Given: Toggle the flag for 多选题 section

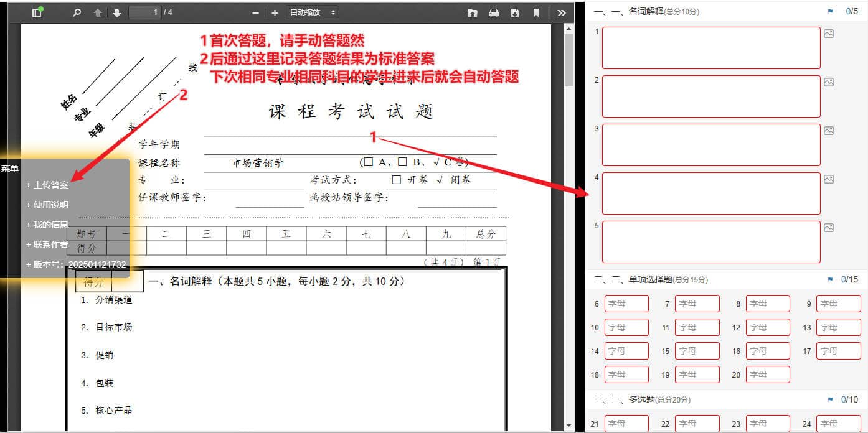Looking at the screenshot, I should [x=830, y=399].
